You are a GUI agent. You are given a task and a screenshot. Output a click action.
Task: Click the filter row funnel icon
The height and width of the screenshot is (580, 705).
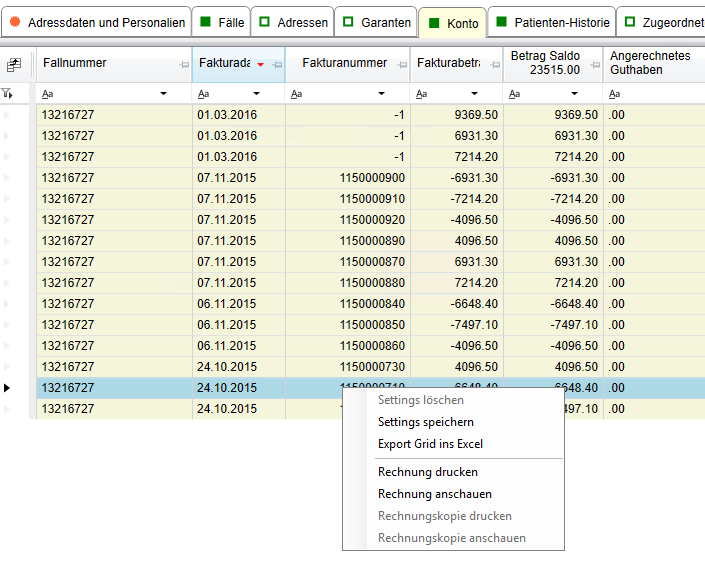9,93
